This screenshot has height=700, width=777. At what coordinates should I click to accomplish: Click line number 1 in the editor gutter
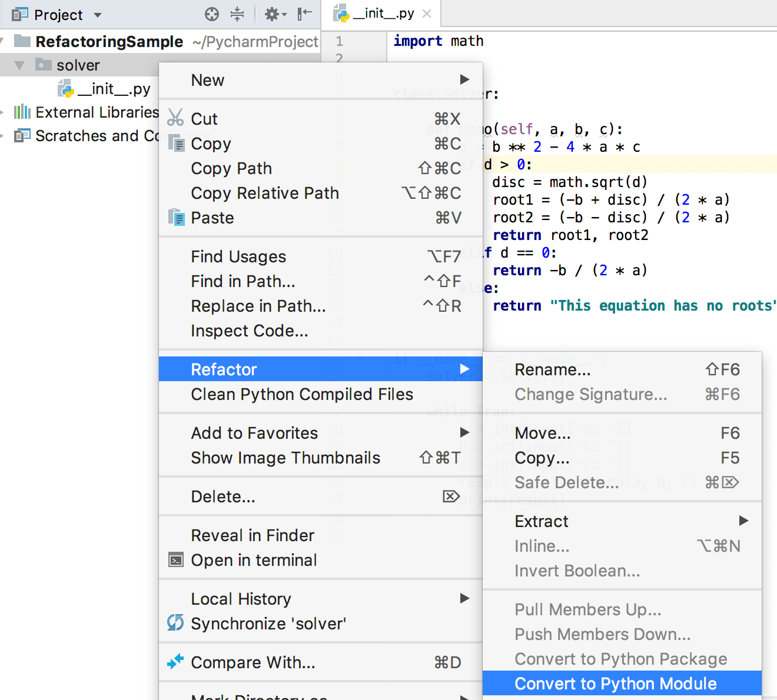339,41
